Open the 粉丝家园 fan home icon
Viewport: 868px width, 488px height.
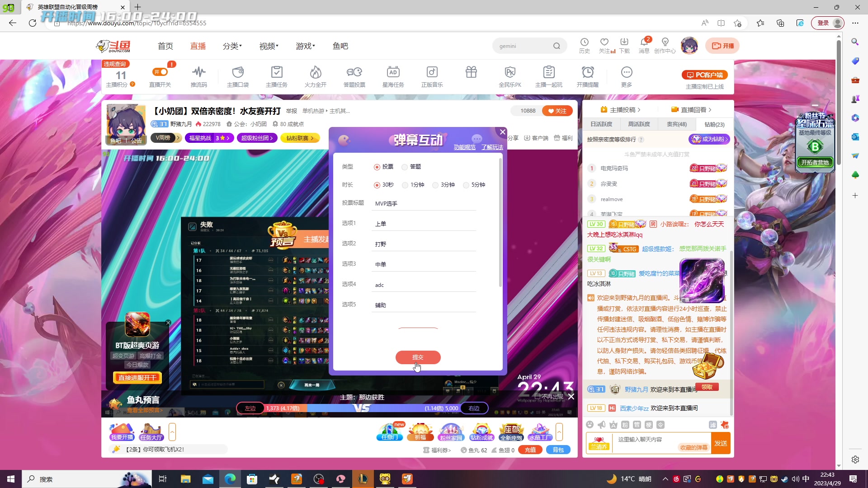[451, 431]
